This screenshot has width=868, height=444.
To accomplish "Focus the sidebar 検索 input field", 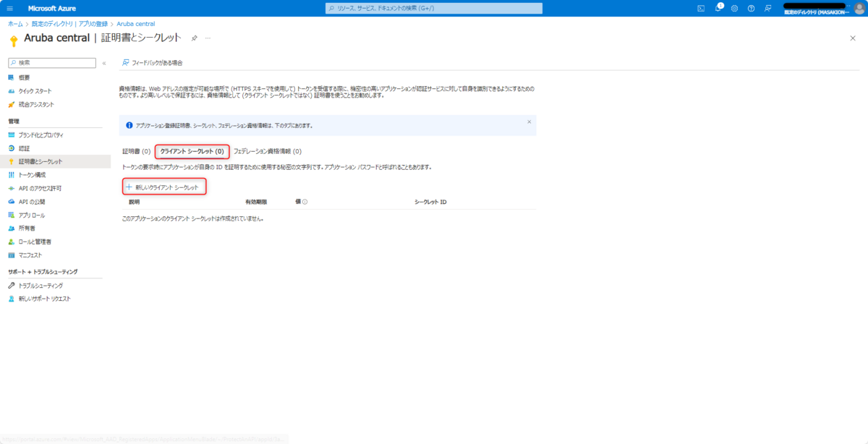I will 52,63.
